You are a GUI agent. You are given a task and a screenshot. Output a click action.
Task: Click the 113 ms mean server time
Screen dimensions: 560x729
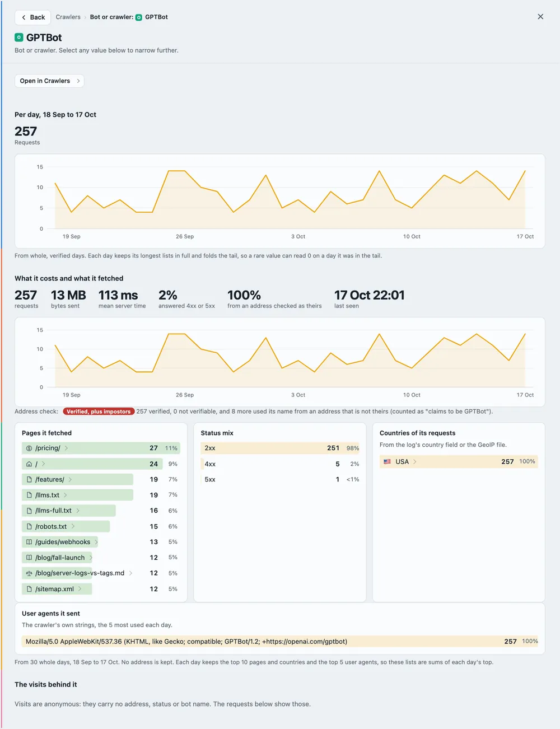(x=118, y=295)
